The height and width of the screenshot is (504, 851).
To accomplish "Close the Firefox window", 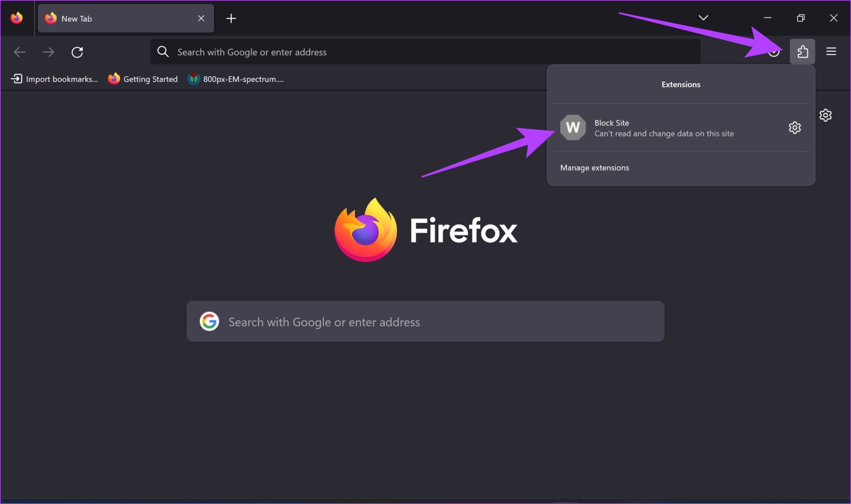I will point(833,18).
